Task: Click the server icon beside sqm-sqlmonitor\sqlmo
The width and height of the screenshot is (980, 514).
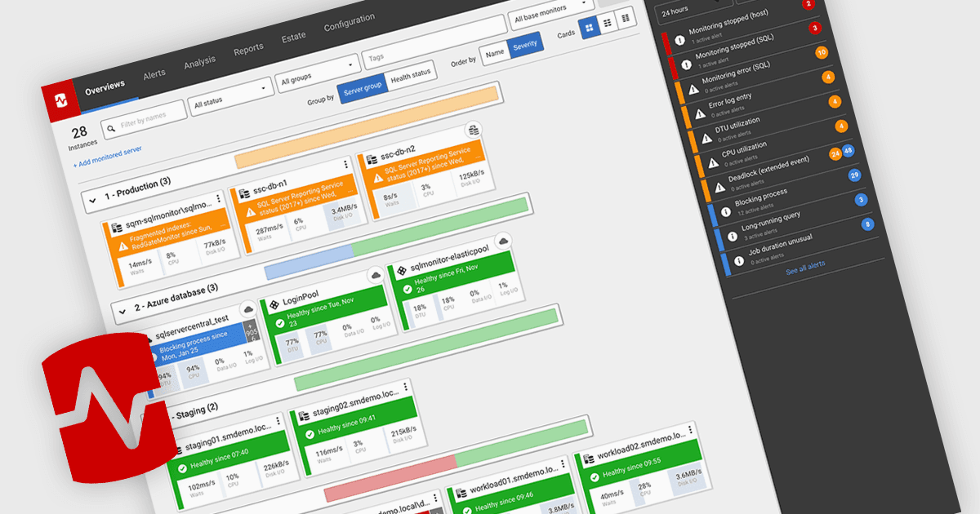Action: click(117, 229)
